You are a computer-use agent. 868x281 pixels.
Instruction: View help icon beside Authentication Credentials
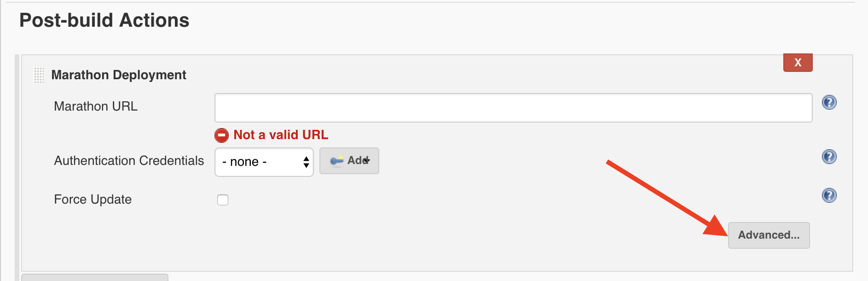pyautogui.click(x=829, y=157)
